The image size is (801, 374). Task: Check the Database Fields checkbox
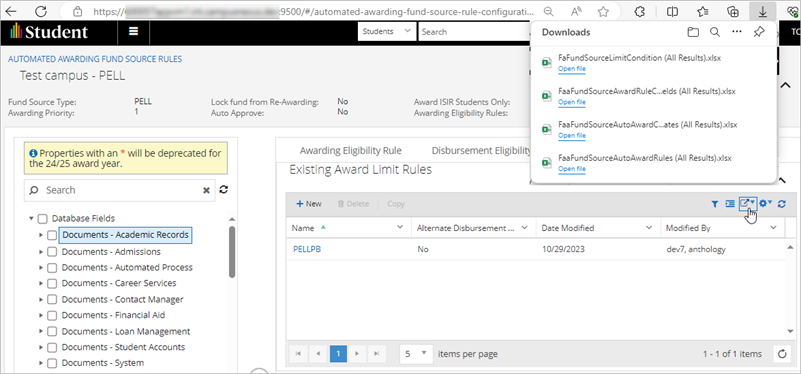(x=43, y=219)
